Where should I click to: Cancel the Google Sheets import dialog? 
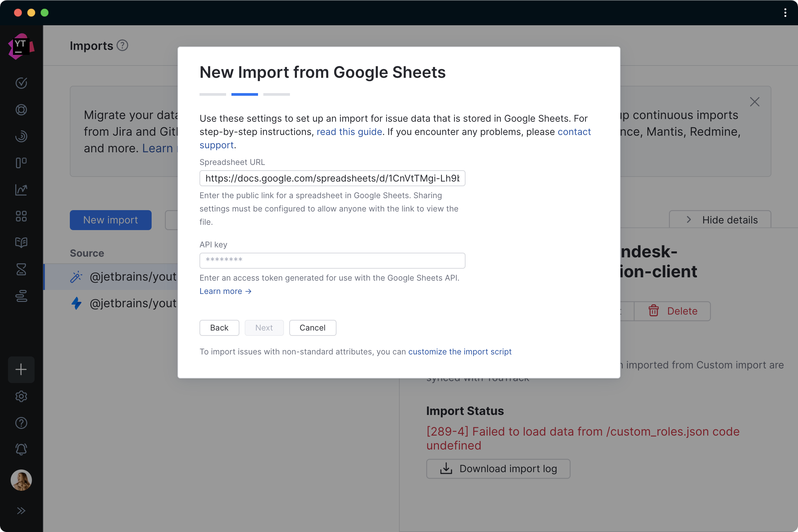pos(312,328)
